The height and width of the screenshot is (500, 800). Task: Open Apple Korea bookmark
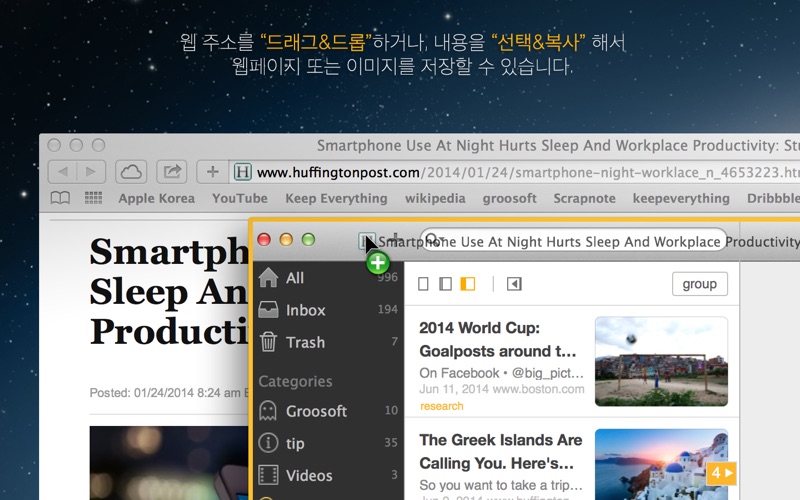click(157, 198)
